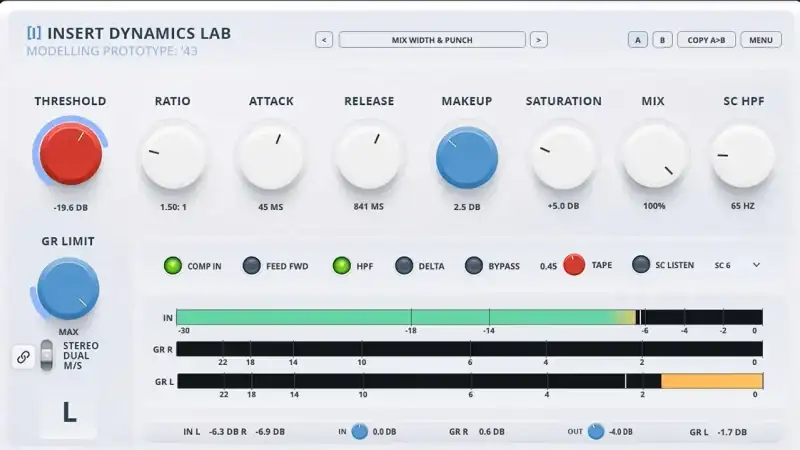Enable SC Listen
The height and width of the screenshot is (450, 800).
(641, 264)
